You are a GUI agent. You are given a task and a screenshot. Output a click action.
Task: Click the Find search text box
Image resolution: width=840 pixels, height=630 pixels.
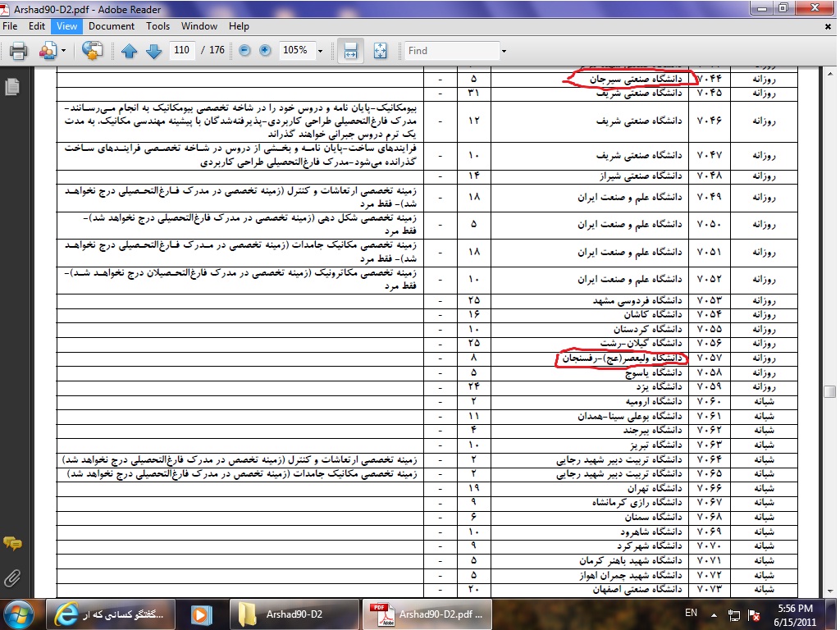[451, 51]
